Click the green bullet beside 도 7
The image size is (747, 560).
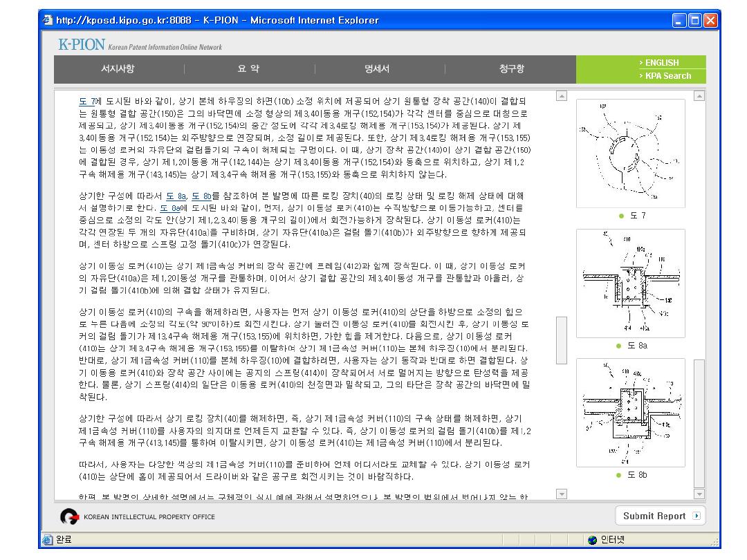(621, 216)
